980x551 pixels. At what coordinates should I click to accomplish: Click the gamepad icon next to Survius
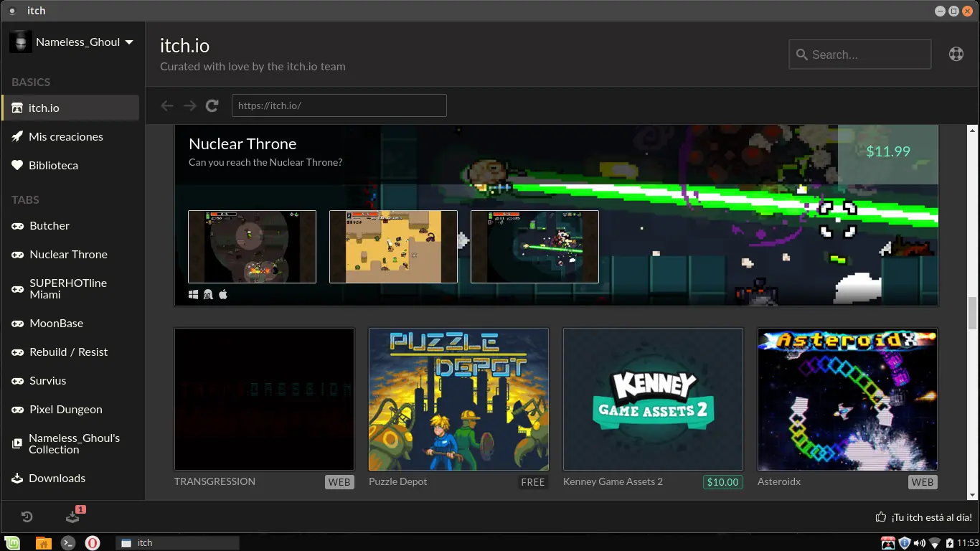tap(17, 381)
